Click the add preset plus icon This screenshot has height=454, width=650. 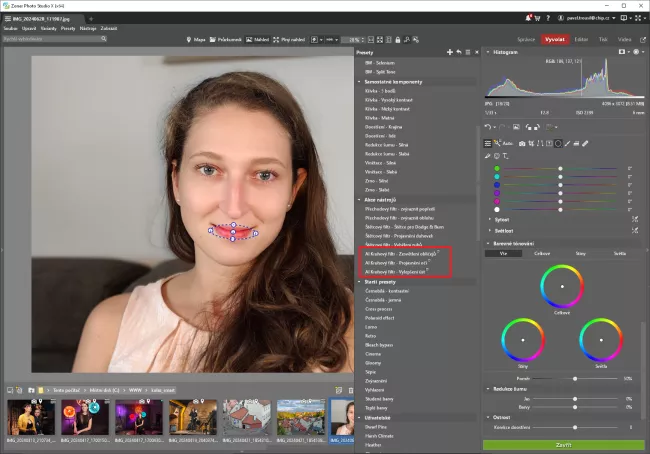pyautogui.click(x=449, y=51)
